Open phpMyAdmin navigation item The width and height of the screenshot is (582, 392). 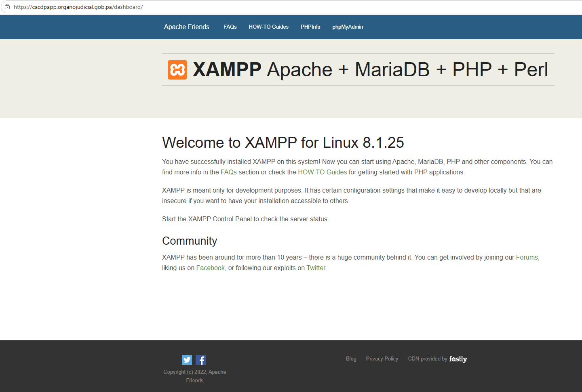(x=348, y=27)
